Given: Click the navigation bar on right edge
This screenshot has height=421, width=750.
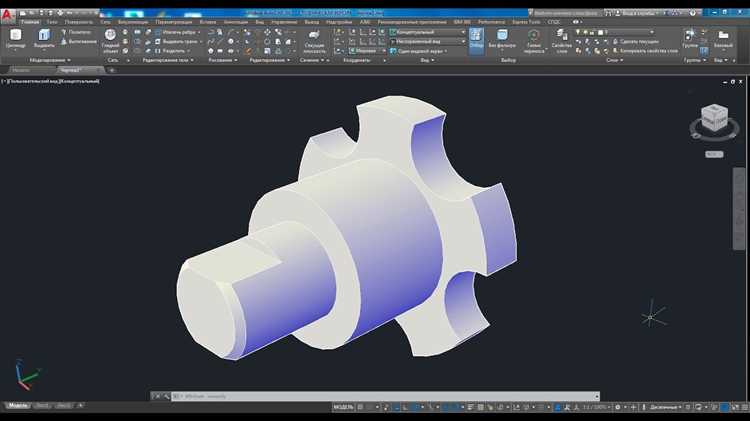Looking at the screenshot, I should 739,208.
